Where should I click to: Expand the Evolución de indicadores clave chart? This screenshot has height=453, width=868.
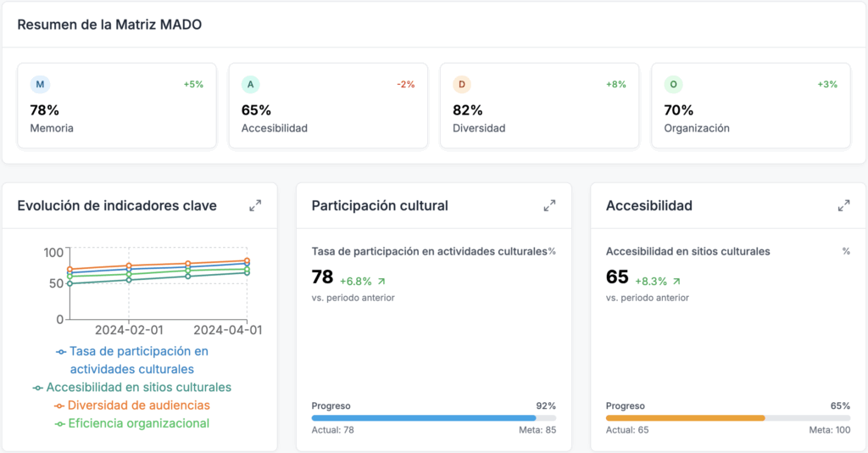(x=255, y=205)
